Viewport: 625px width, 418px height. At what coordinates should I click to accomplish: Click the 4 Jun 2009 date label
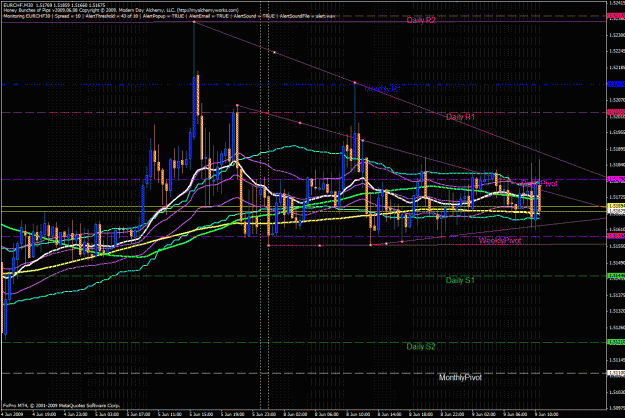click(12, 414)
